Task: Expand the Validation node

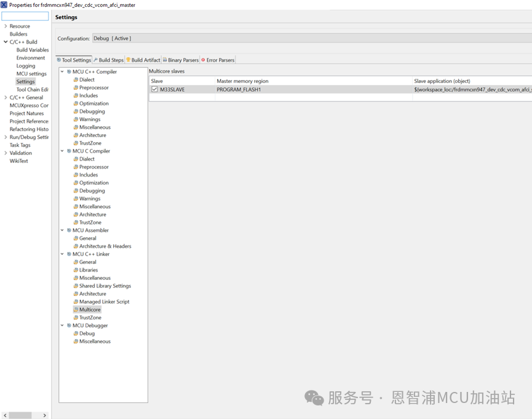Action: (6, 153)
